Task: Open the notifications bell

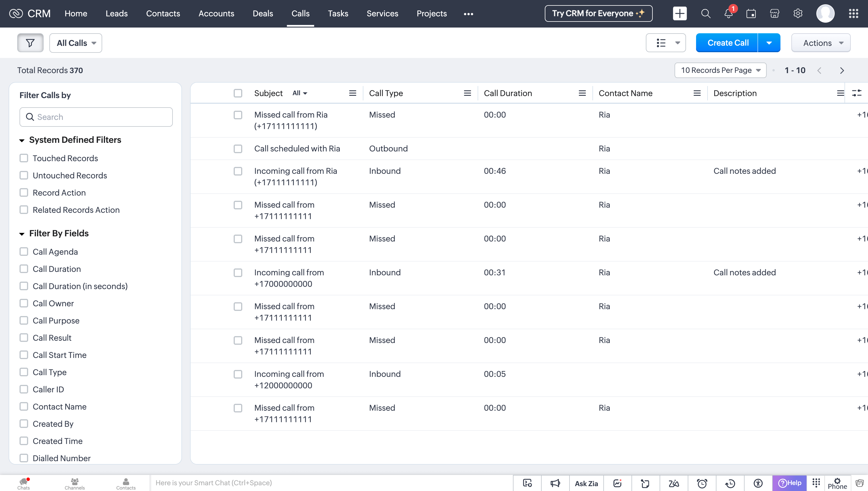Action: 728,14
